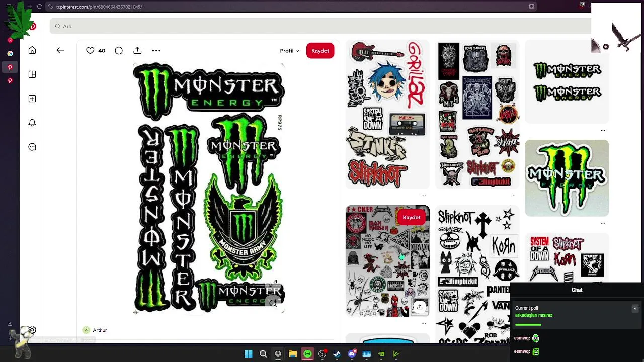Click the Arthur avatar circle
The image size is (644, 362).
(x=86, y=330)
